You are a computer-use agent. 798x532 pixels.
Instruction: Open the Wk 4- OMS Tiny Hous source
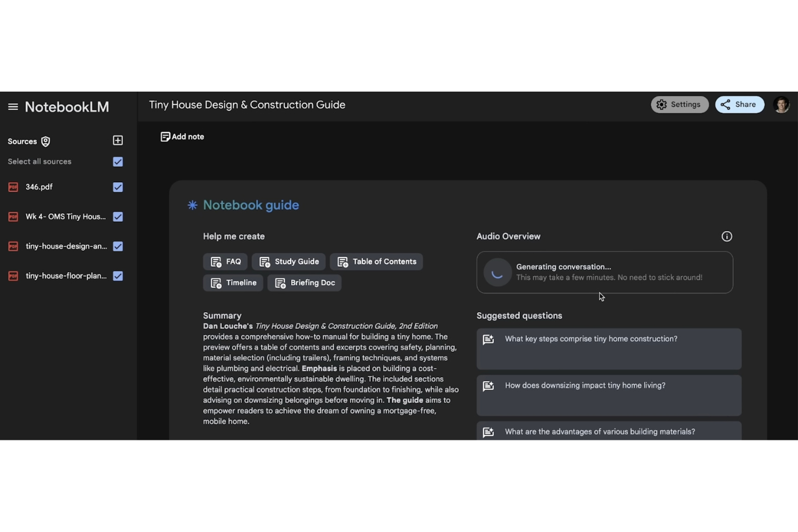click(66, 217)
